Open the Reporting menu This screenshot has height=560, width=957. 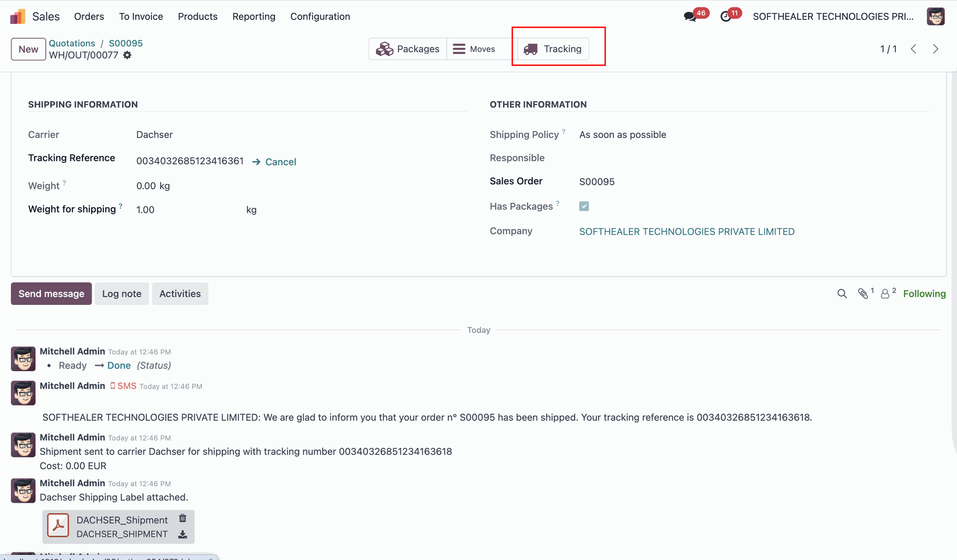coord(254,16)
